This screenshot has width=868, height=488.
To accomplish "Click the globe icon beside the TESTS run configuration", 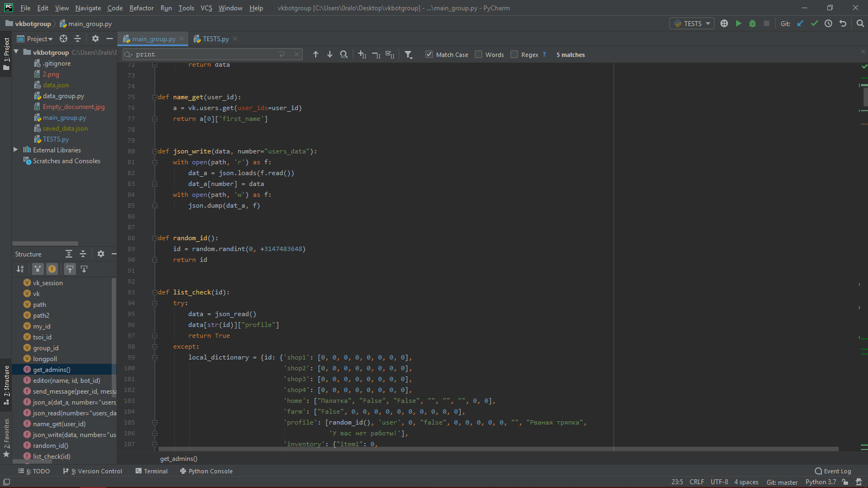I will (x=724, y=23).
